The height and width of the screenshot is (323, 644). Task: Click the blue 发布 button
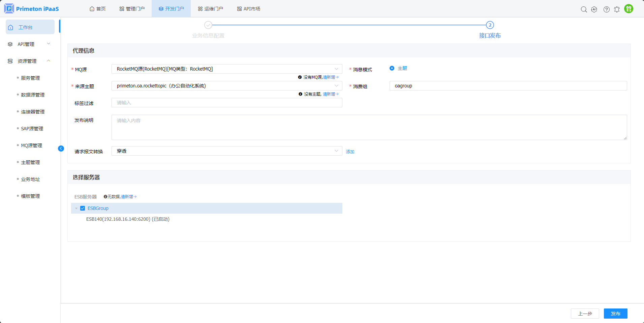615,314
